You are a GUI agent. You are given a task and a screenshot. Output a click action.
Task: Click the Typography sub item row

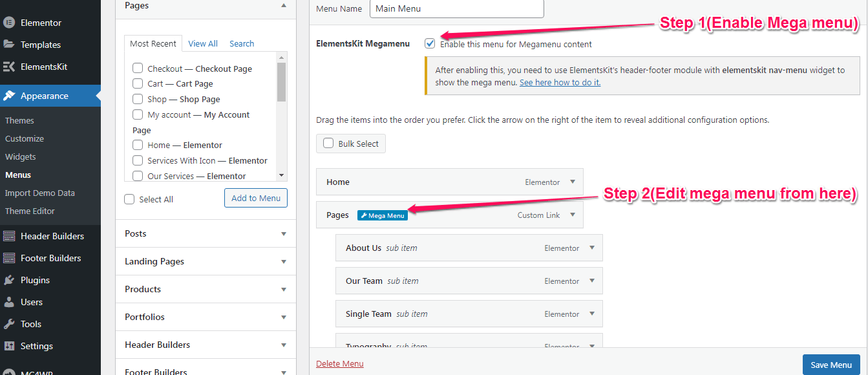(x=469, y=341)
